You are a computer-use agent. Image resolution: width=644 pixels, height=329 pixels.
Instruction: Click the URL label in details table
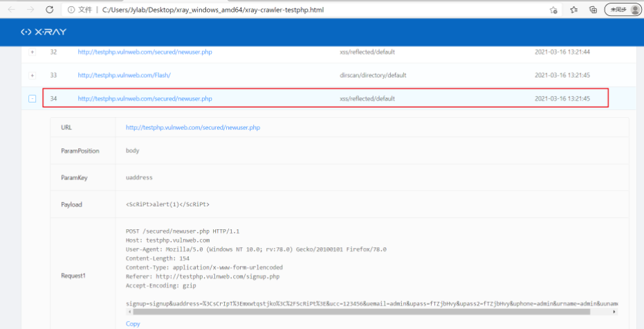click(66, 127)
